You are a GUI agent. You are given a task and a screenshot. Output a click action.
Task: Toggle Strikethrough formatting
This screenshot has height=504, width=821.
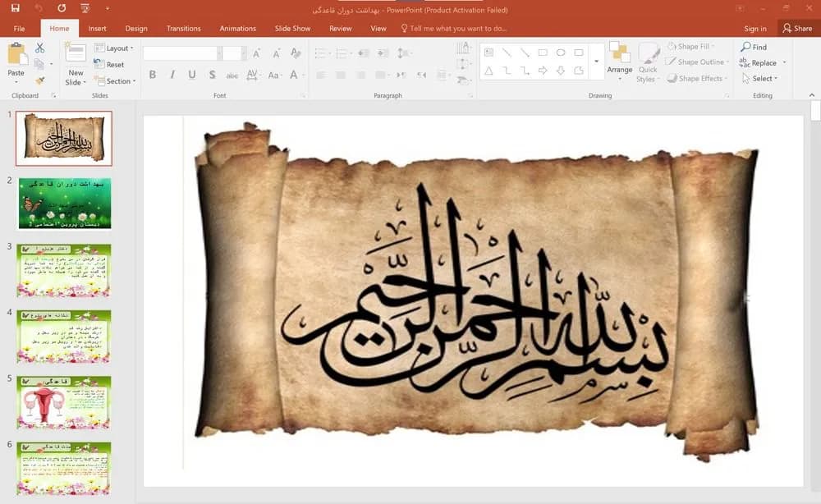coord(232,76)
